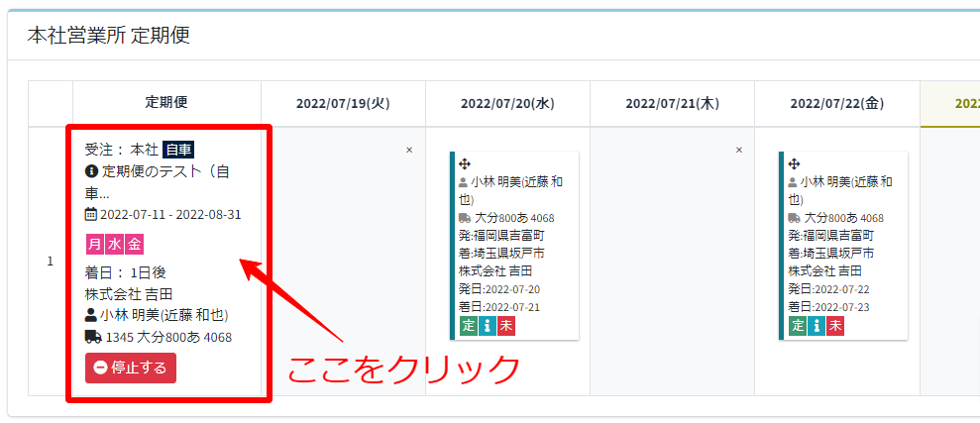
Task: Click the blue × in the 07/19 cell
Action: [409, 150]
